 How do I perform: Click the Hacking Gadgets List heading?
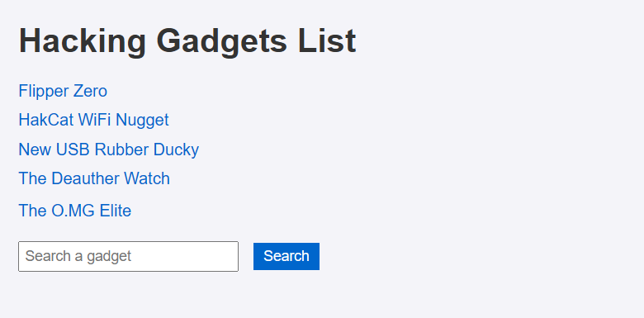(187, 41)
